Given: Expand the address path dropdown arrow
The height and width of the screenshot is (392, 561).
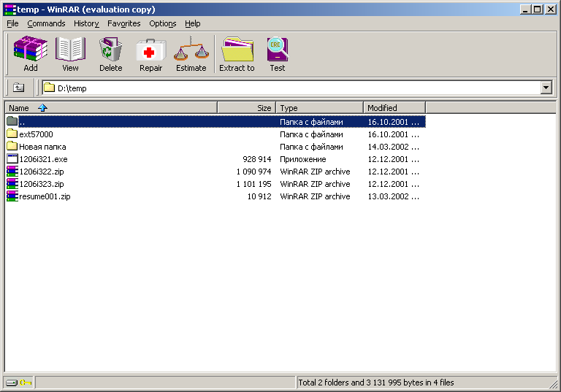Looking at the screenshot, I should [x=546, y=88].
